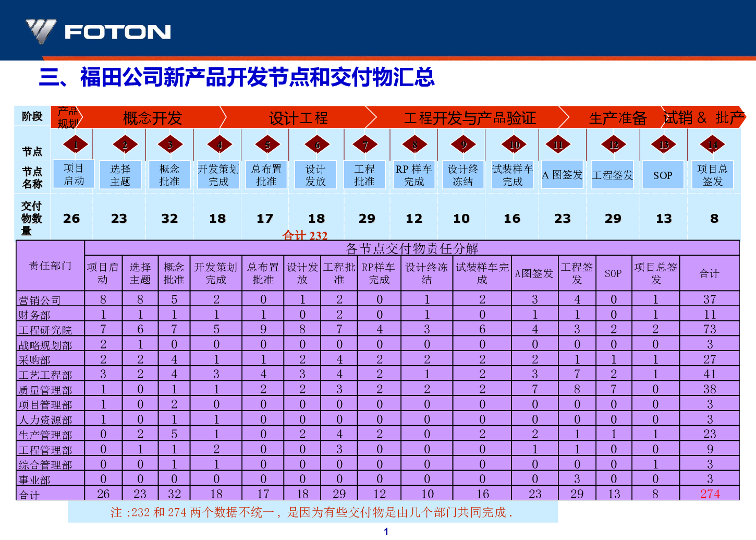The image size is (756, 540).
Task: Click the 人力资源部 row label
Action: [x=45, y=420]
